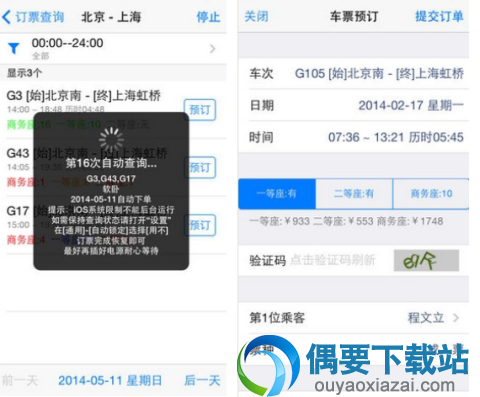480x397 pixels.
Task: Tap the 验证码 input field
Action: [x=333, y=260]
